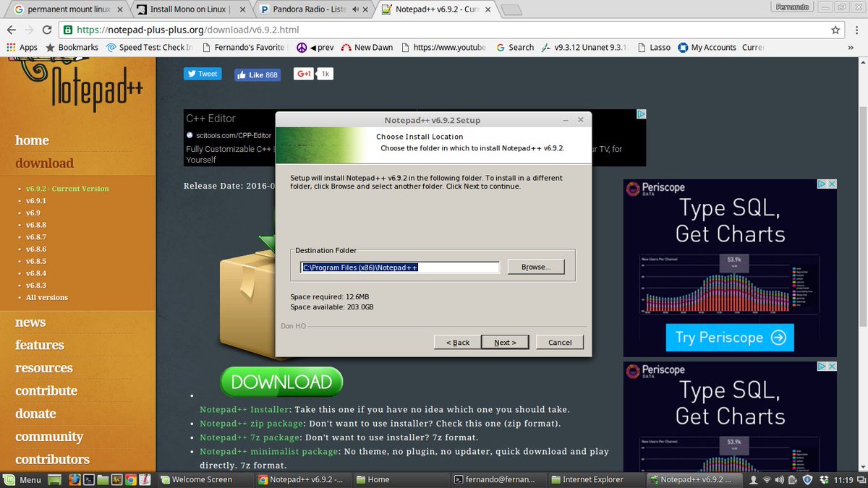Screen dimensions: 868x488
Task: Bookmark this page with star icon
Action: click(835, 30)
